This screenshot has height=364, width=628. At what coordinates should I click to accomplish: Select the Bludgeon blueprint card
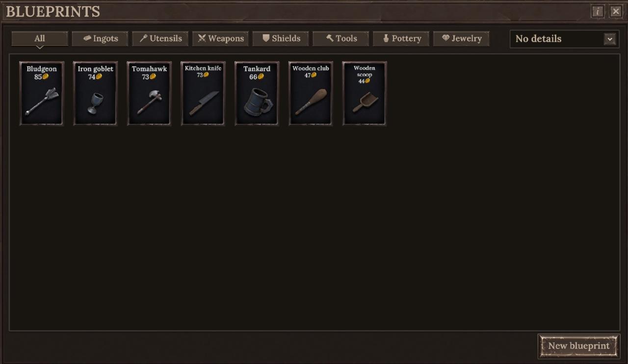[42, 93]
